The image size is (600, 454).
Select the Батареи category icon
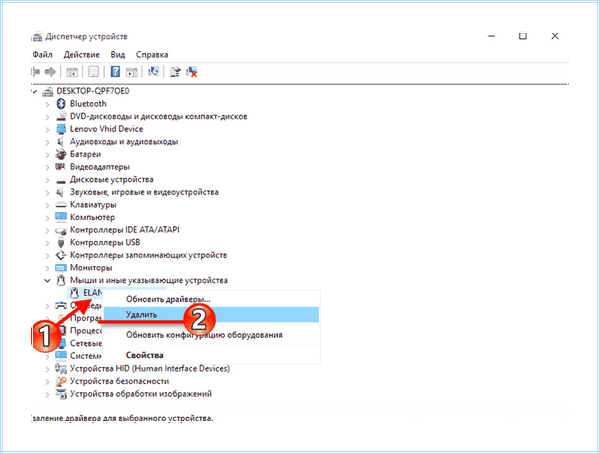tap(61, 154)
